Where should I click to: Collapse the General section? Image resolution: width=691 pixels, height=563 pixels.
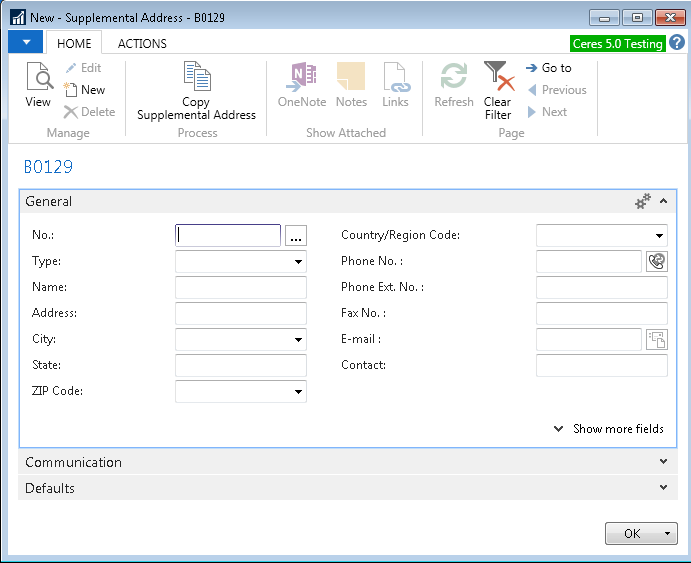pos(663,201)
